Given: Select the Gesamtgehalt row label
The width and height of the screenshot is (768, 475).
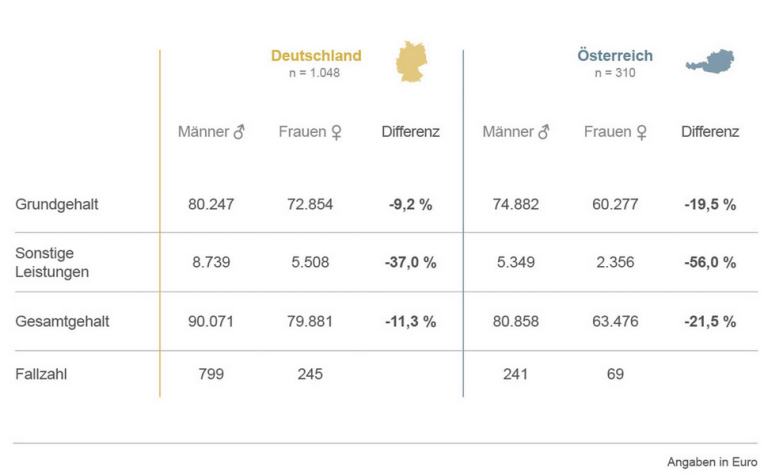Looking at the screenshot, I should click(62, 321).
